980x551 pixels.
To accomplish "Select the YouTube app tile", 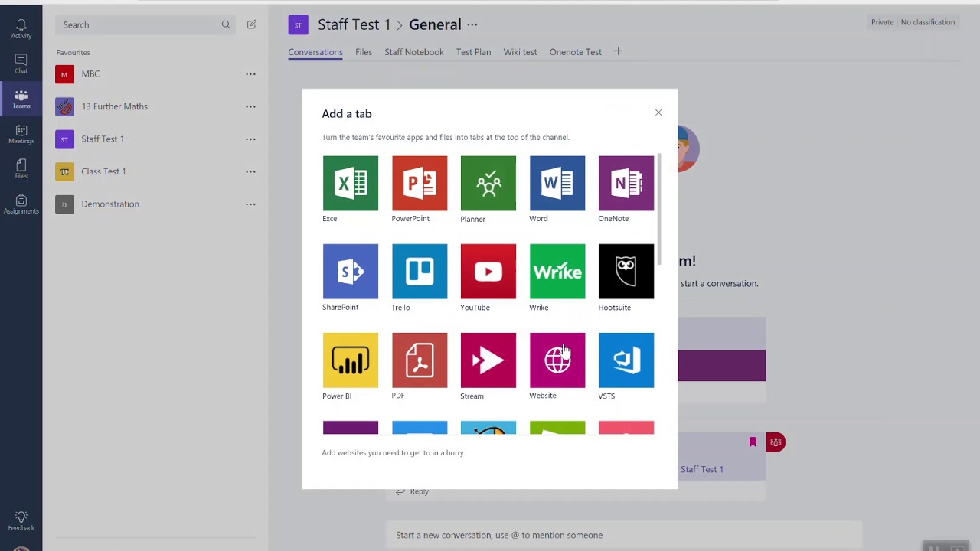I will (x=488, y=272).
